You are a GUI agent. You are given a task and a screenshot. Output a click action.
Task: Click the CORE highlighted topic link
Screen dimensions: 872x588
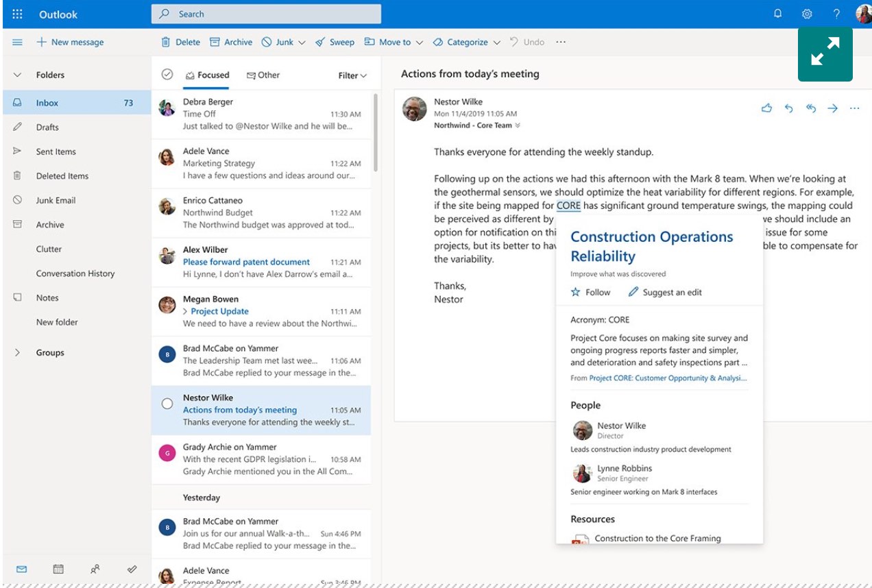click(x=568, y=206)
